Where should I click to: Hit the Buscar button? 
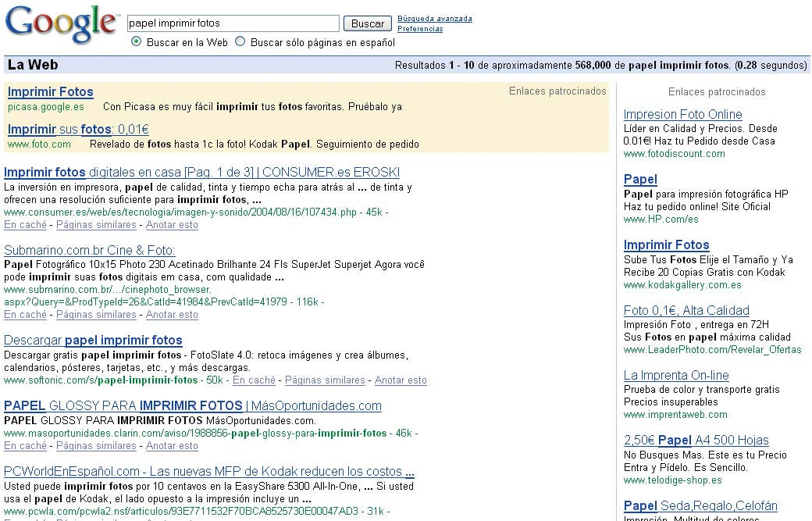point(368,23)
